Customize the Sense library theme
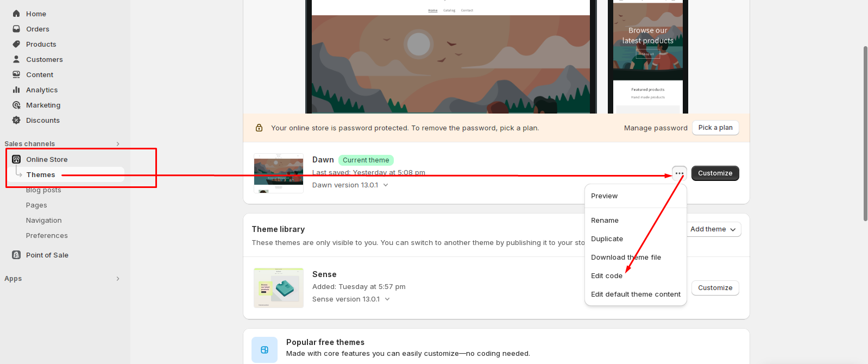Image resolution: width=868 pixels, height=364 pixels. (715, 288)
